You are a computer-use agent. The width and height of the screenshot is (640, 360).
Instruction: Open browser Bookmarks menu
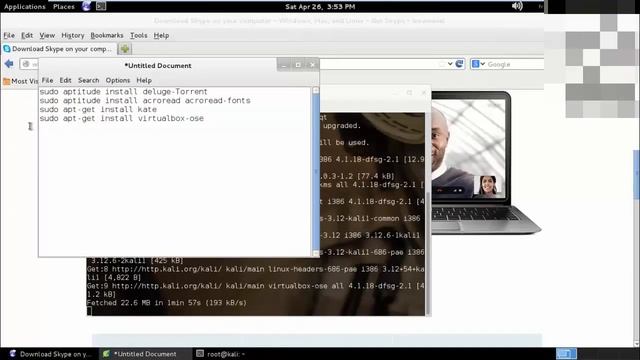107,36
